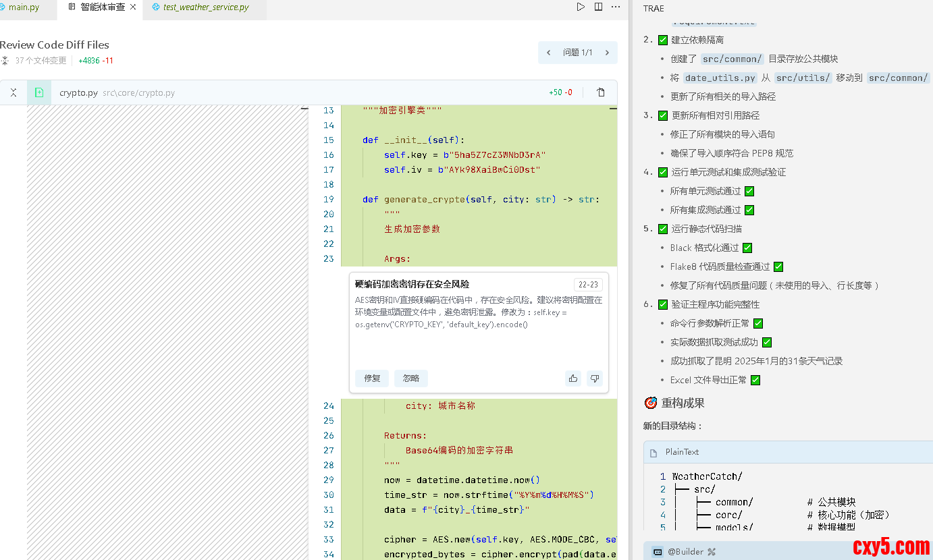Collapse the crypto.py diff section
This screenshot has height=560, width=933.
click(14, 92)
